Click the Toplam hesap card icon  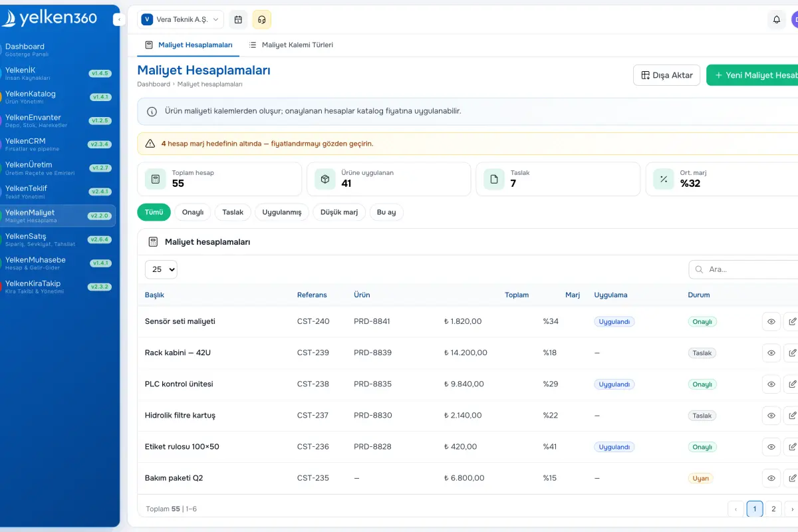(156, 179)
